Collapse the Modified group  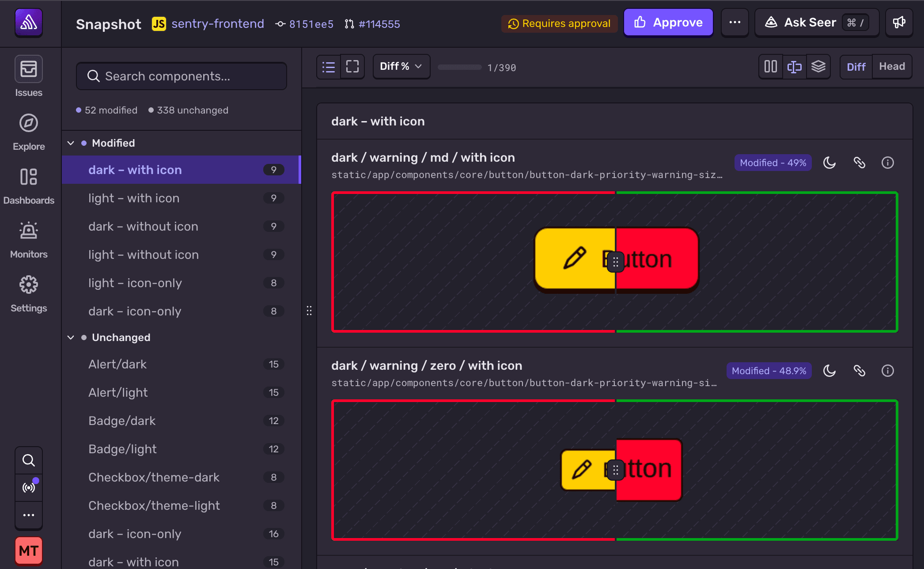(x=71, y=143)
